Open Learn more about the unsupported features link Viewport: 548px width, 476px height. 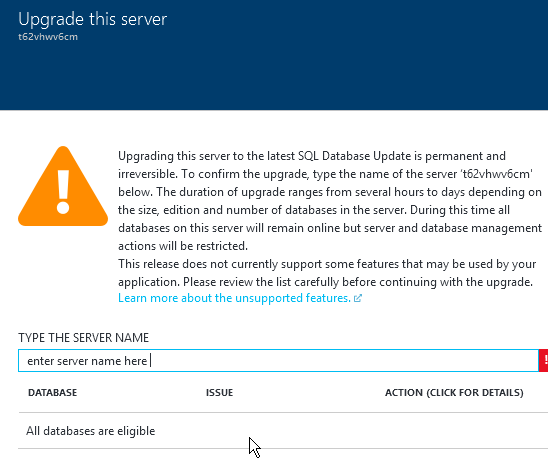pyautogui.click(x=234, y=298)
